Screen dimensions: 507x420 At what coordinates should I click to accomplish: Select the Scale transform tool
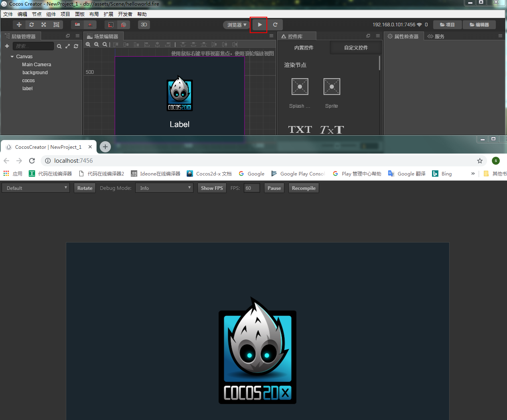coord(44,24)
